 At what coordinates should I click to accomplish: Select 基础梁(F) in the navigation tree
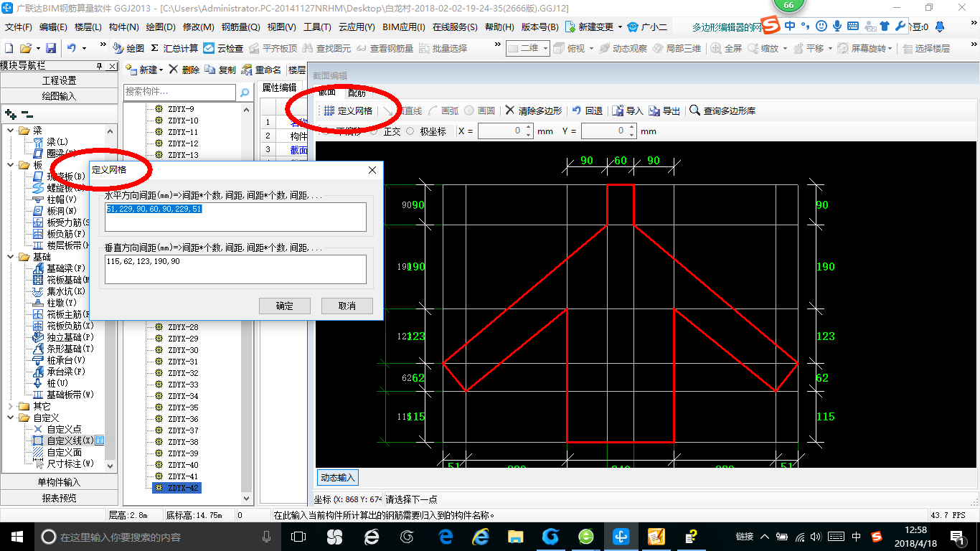[60, 268]
